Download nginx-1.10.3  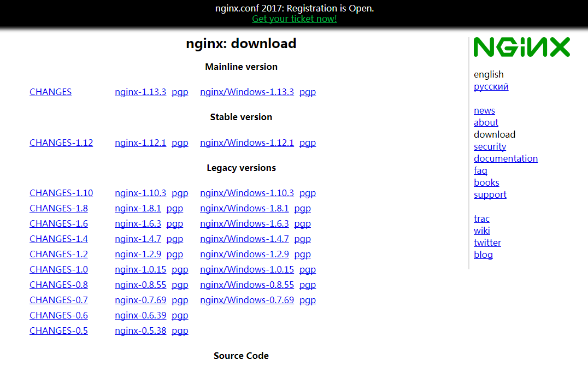tap(140, 193)
